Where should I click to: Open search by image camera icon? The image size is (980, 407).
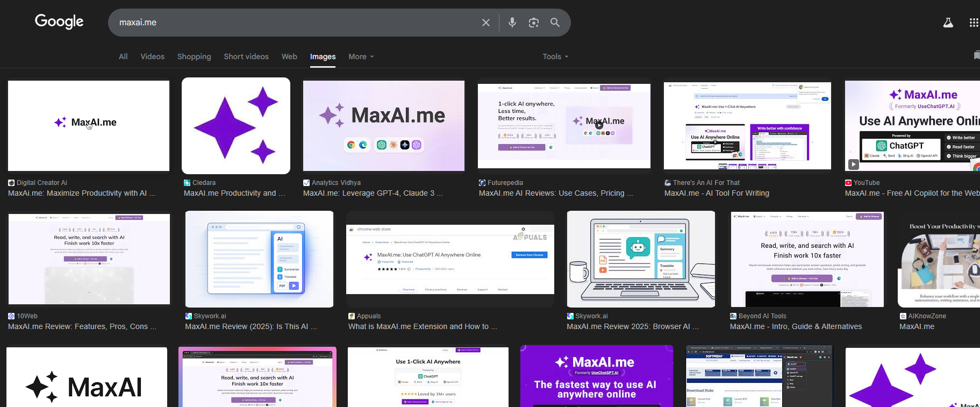coord(534,23)
